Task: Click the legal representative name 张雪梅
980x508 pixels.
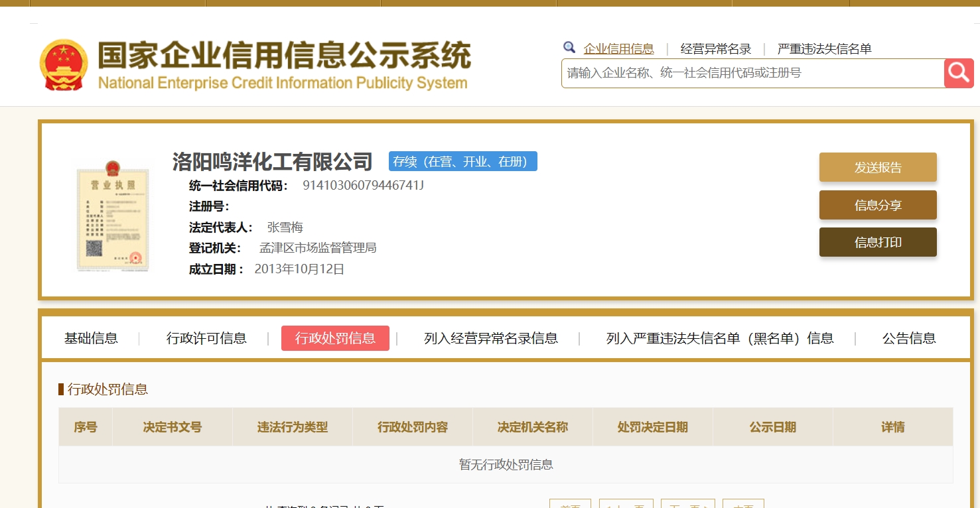Action: pos(285,227)
